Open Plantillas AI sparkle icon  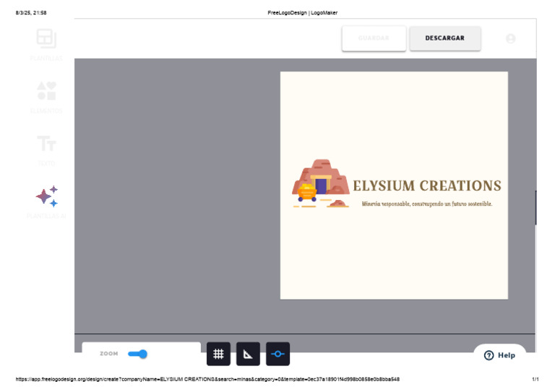pos(46,196)
